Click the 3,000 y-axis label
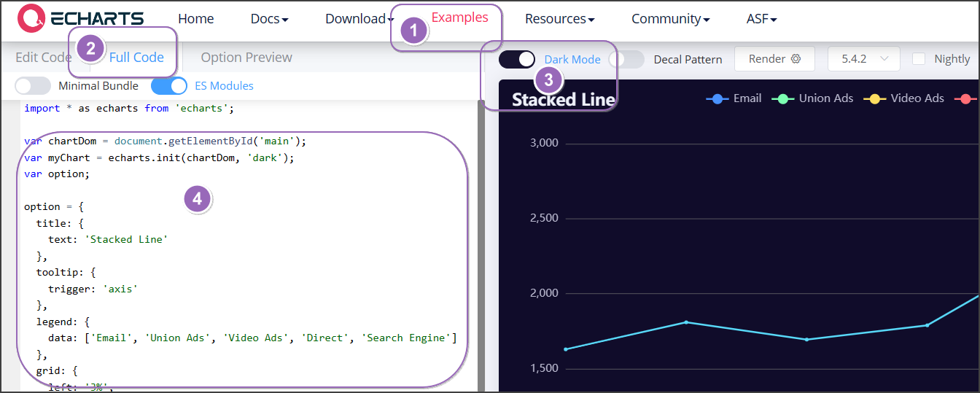The image size is (980, 393). 542,143
